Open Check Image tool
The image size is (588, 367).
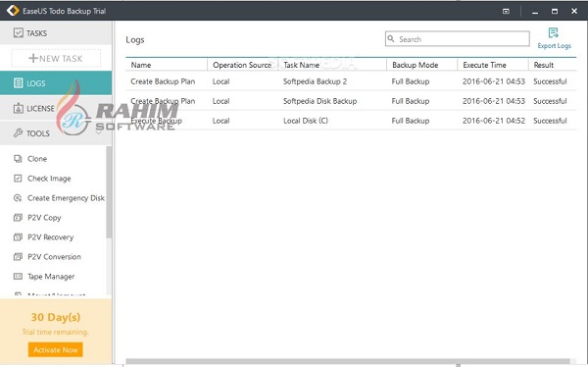[x=49, y=179]
